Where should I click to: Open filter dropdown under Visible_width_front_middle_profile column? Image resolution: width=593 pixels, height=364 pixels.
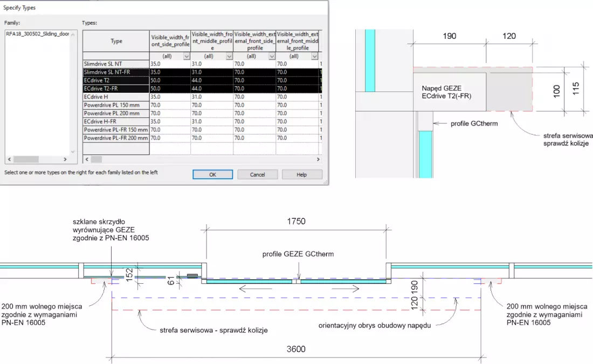coord(229,56)
